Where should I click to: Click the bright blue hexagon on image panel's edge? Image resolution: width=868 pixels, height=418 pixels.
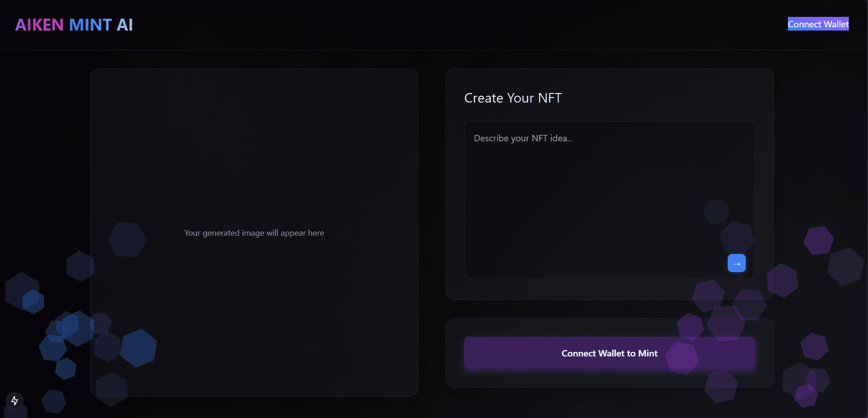139,348
